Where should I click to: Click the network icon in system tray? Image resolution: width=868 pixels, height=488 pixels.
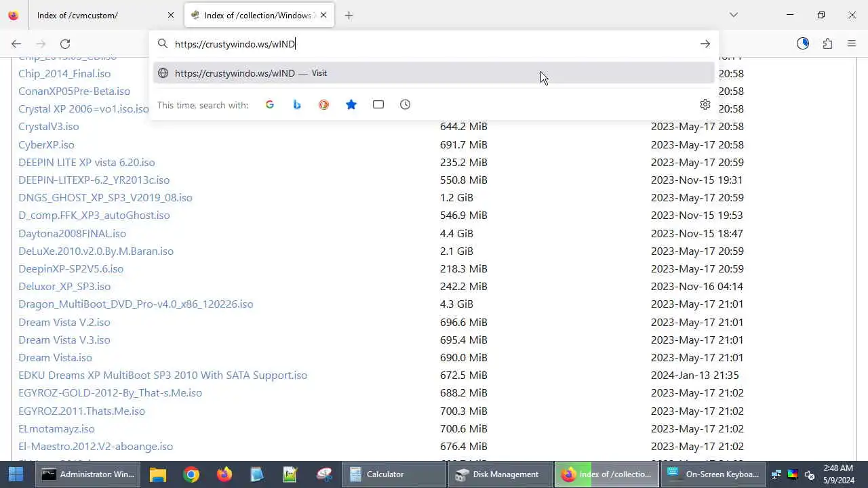tap(776, 474)
